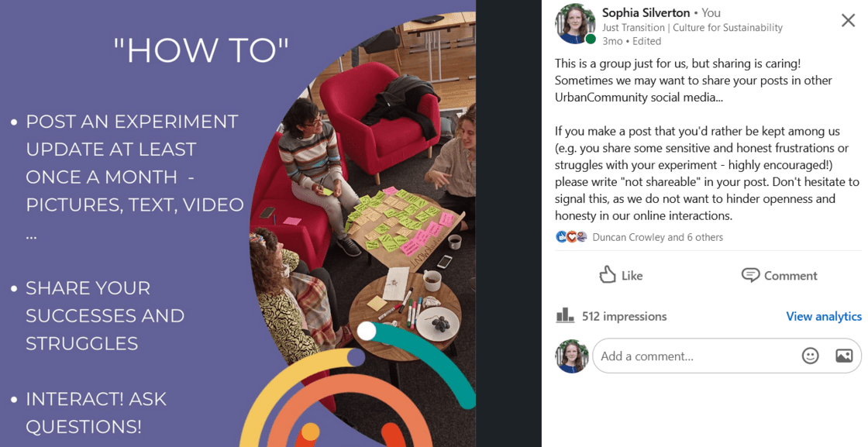Click the Sophia Silverton author name
Viewport: 868px width, 447px height.
[x=646, y=12]
